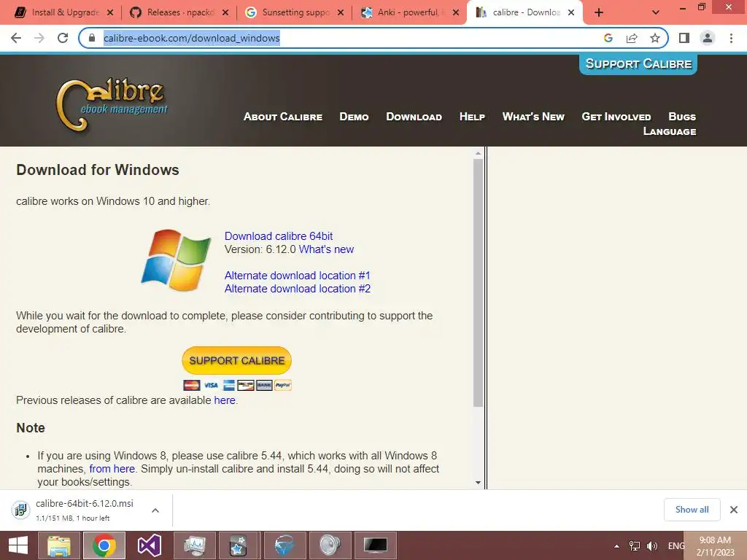Open the Chrome three-dot menu
The height and width of the screenshot is (560, 747).
(x=731, y=38)
